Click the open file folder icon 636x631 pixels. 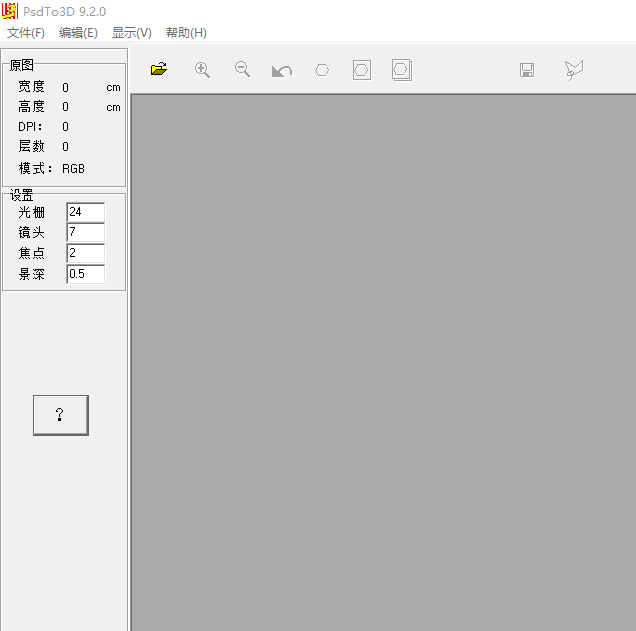click(x=158, y=70)
